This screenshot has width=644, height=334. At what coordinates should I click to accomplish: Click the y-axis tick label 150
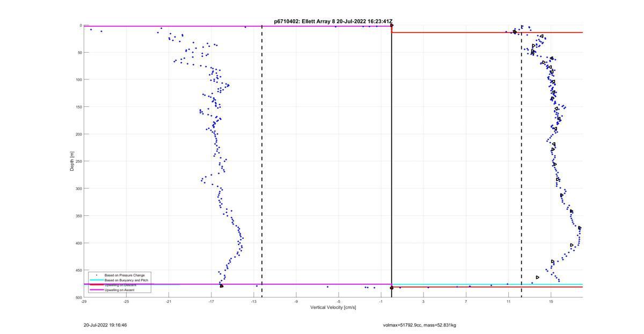click(x=78, y=107)
